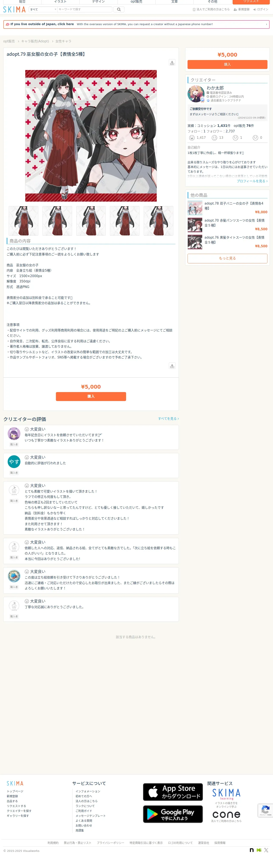Screen dimensions: 273x868
Task: Click the cone service logo
Action: pos(226,814)
